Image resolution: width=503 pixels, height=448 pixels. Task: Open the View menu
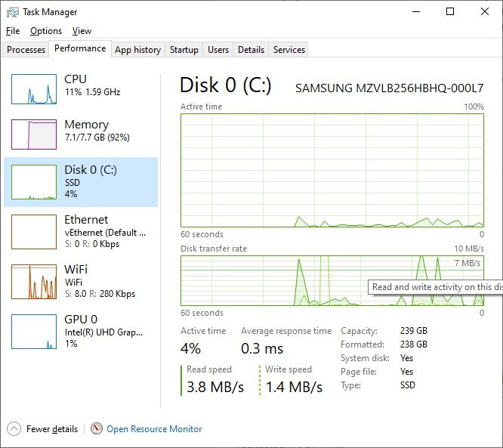coord(82,31)
